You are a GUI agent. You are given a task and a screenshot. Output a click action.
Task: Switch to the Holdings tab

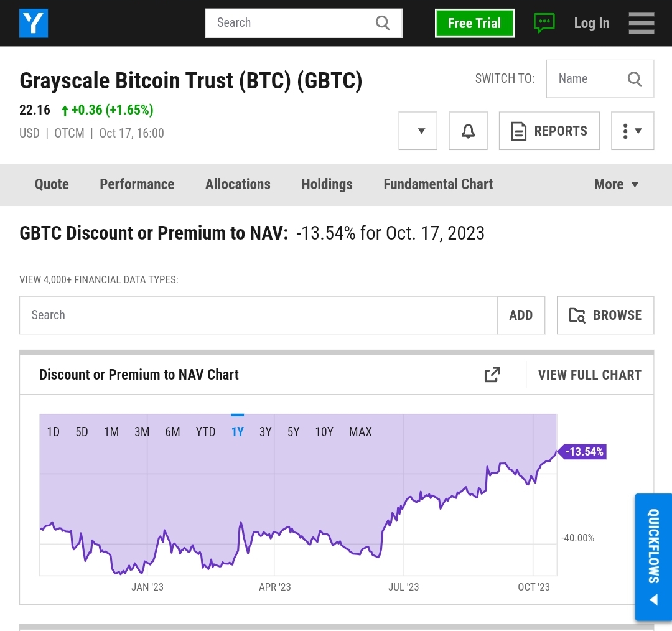click(327, 184)
